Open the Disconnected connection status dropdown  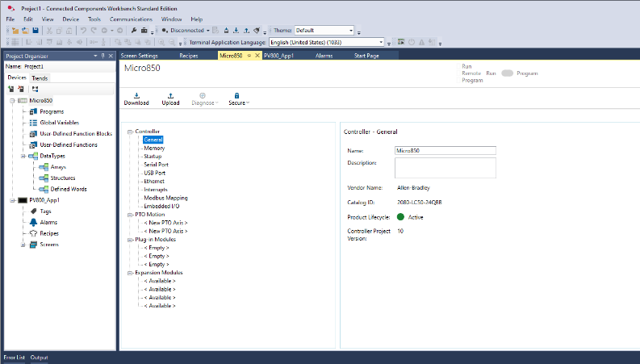[x=207, y=30]
